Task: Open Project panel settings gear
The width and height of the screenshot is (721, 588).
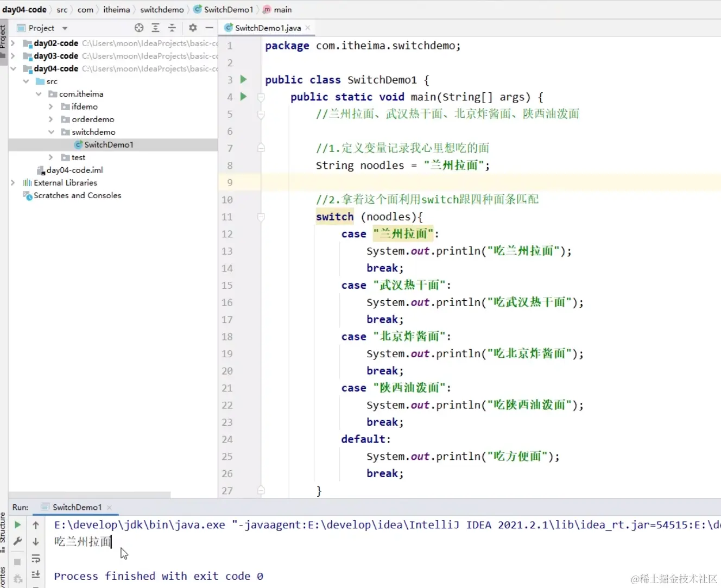Action: point(193,28)
